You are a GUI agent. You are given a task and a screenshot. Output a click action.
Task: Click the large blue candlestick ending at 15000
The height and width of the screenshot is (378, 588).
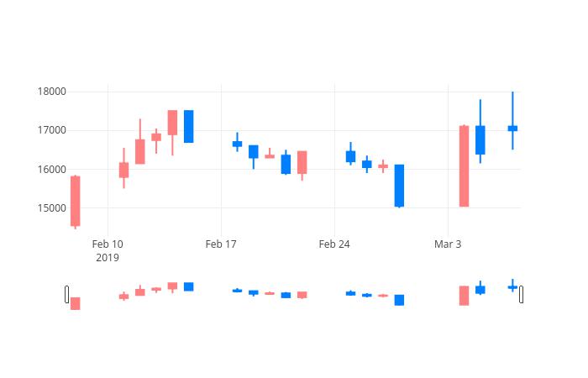(399, 186)
